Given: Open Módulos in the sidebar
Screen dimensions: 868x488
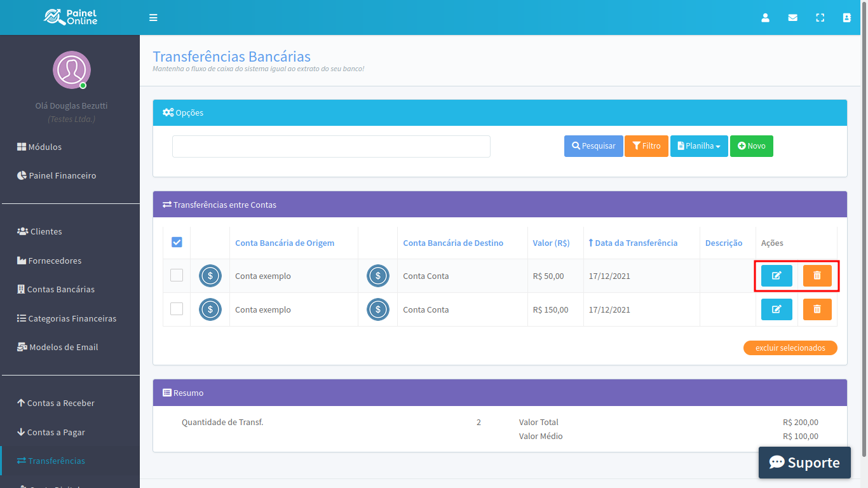Looking at the screenshot, I should 39,147.
